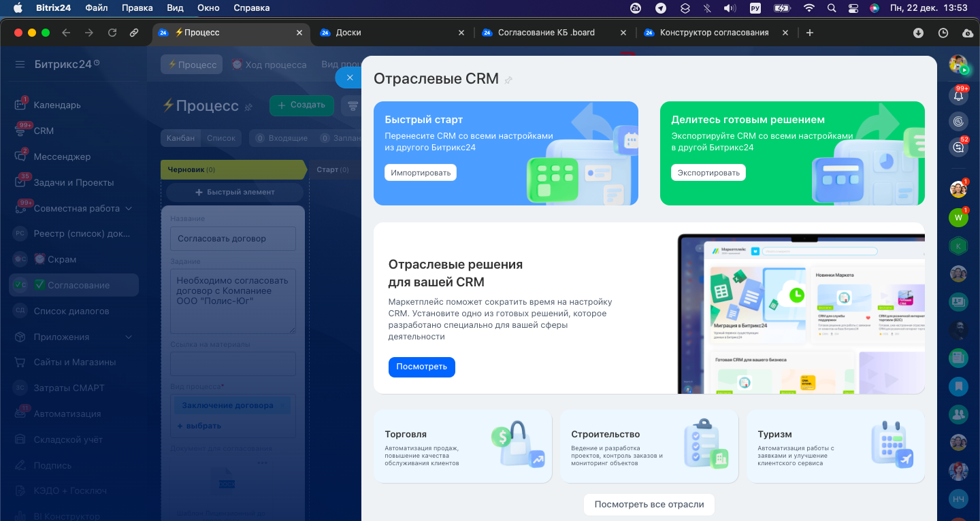Click the green Создать button
The width and height of the screenshot is (980, 521).
pos(301,105)
